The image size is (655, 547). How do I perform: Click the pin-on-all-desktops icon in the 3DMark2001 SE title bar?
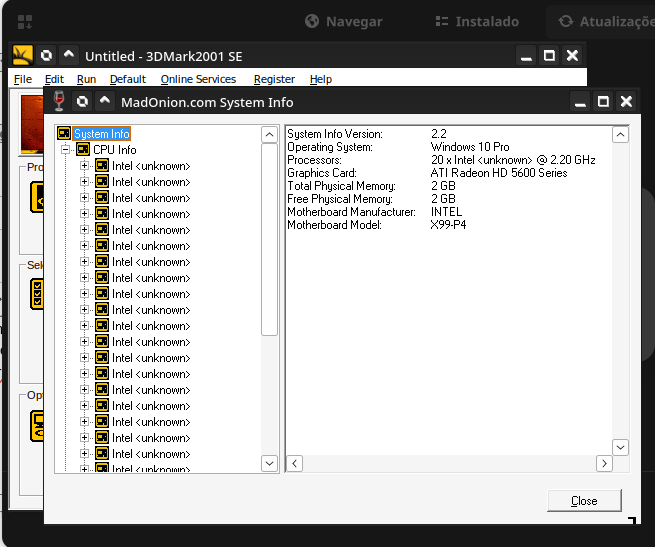[x=46, y=55]
